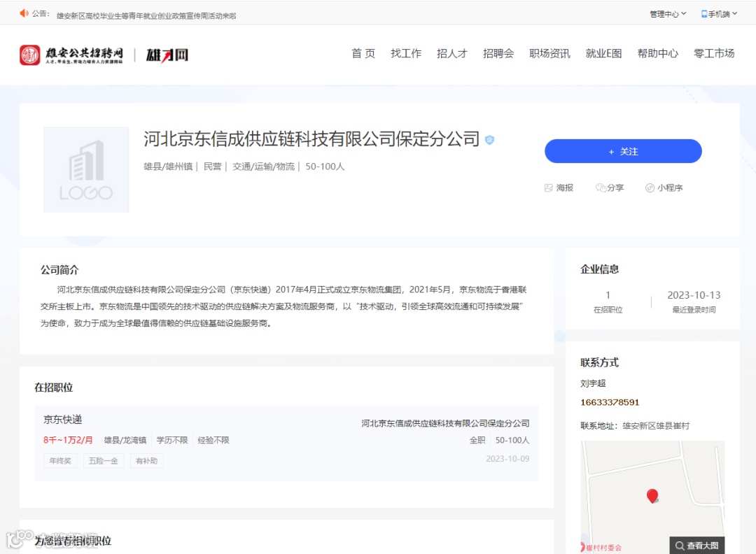
Task: Click the contact name 刘宇超
Action: (593, 383)
